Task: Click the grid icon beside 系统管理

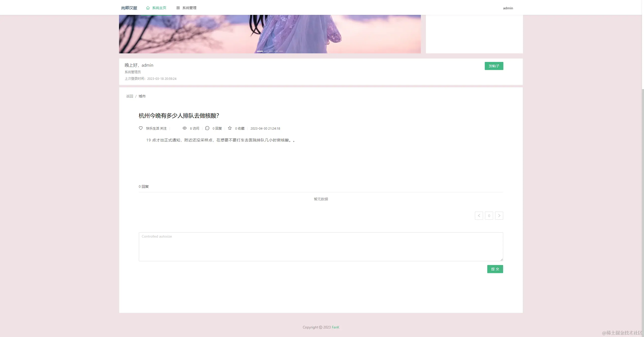Action: click(x=178, y=8)
